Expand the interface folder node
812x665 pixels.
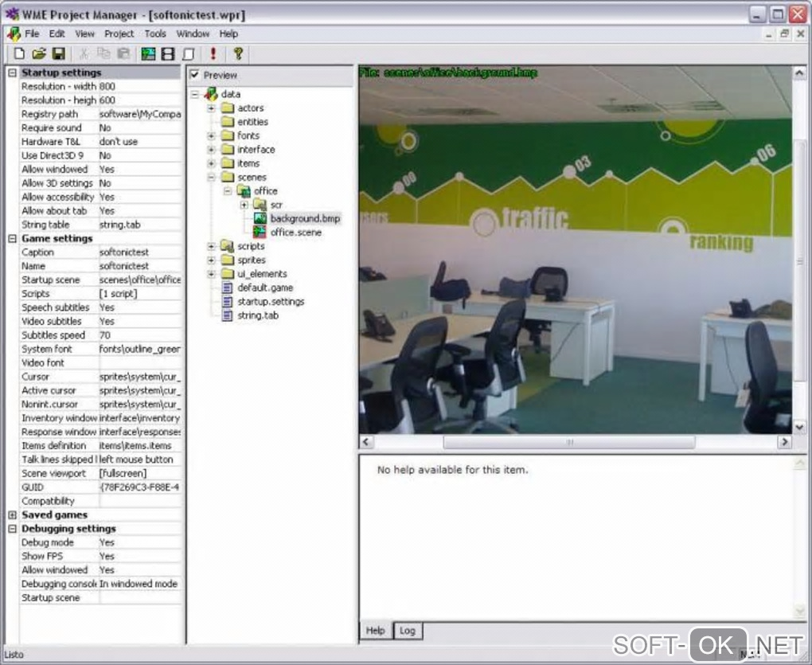pos(211,149)
